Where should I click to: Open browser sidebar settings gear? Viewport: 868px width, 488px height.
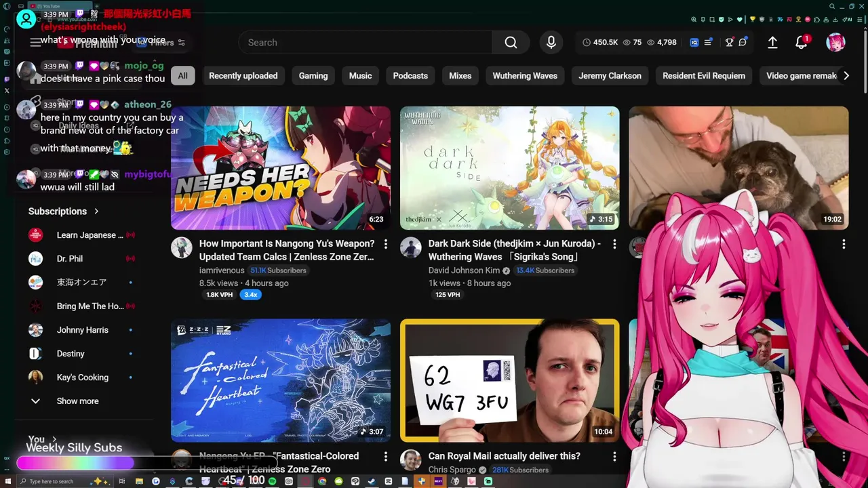[7, 152]
